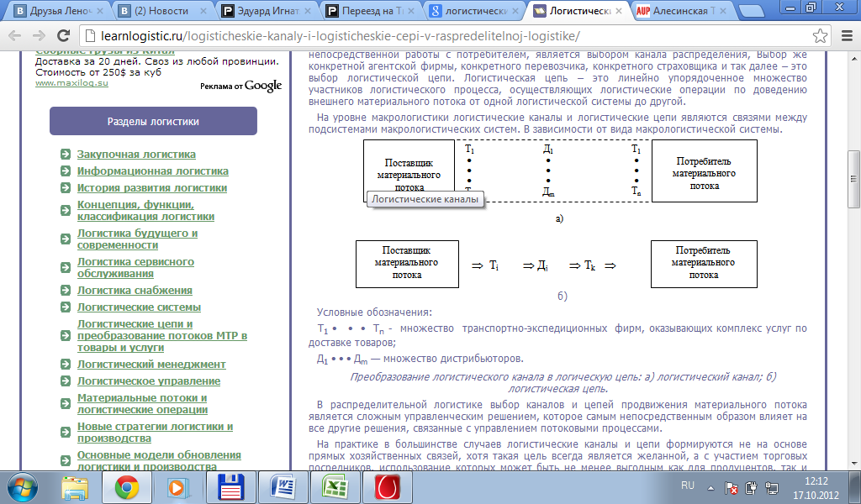Open 'Основные модели обновления логистики' link

pyautogui.click(x=159, y=460)
